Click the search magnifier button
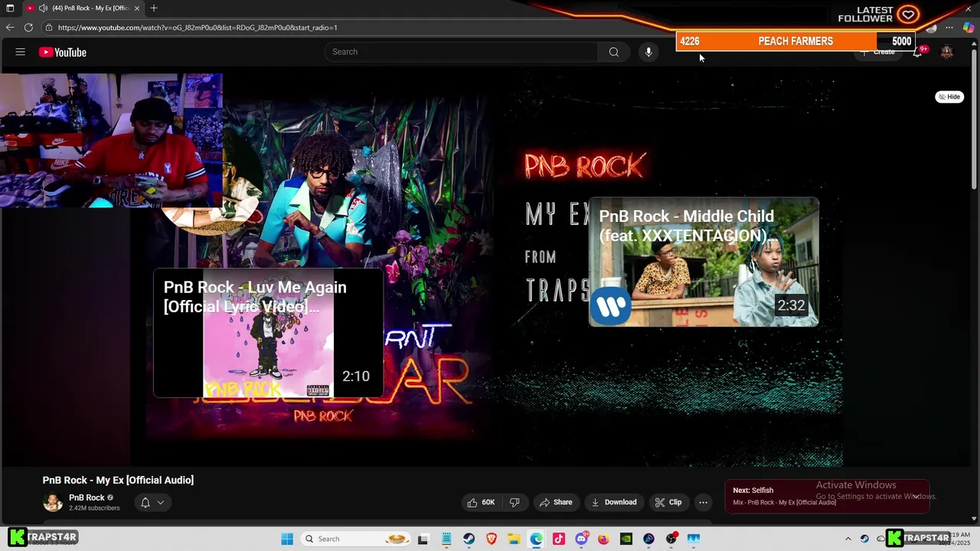Screen dimensions: 980x551 point(613,52)
